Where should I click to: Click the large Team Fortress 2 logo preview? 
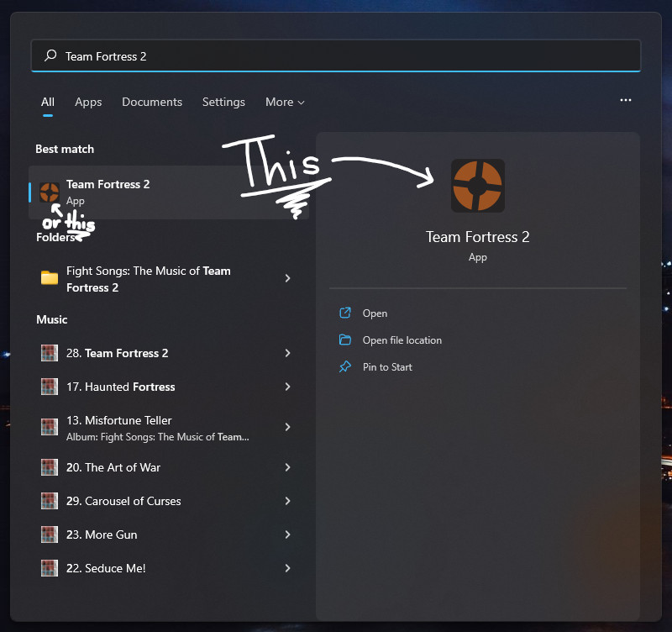[477, 187]
